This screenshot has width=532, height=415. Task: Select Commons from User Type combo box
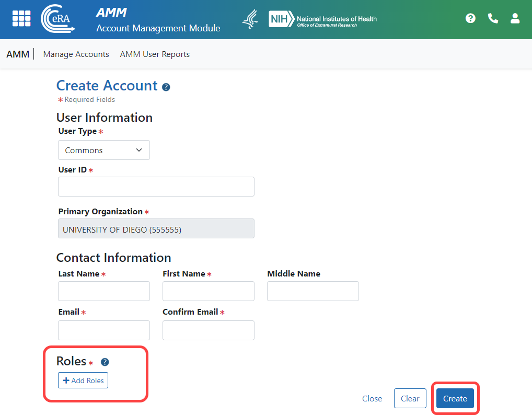[x=103, y=150]
